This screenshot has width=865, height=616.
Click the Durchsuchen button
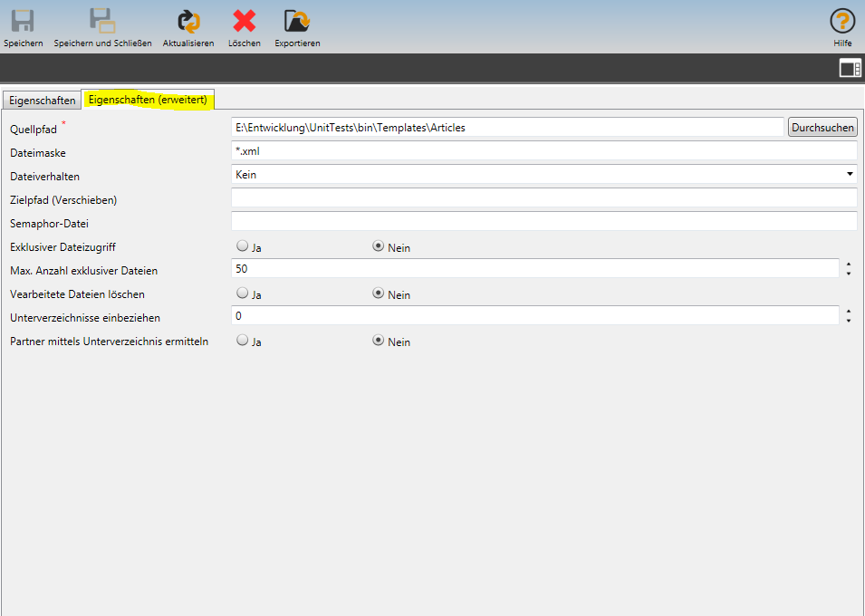click(x=822, y=128)
